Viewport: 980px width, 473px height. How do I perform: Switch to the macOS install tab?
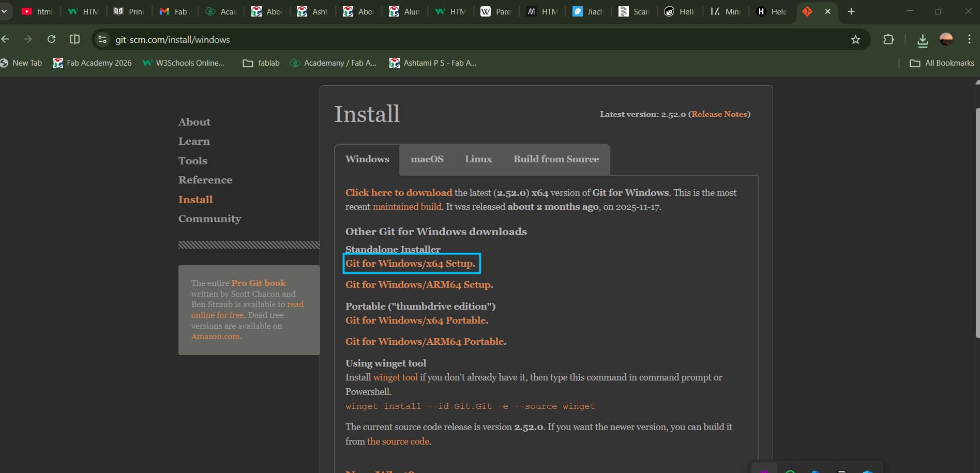[x=427, y=159]
